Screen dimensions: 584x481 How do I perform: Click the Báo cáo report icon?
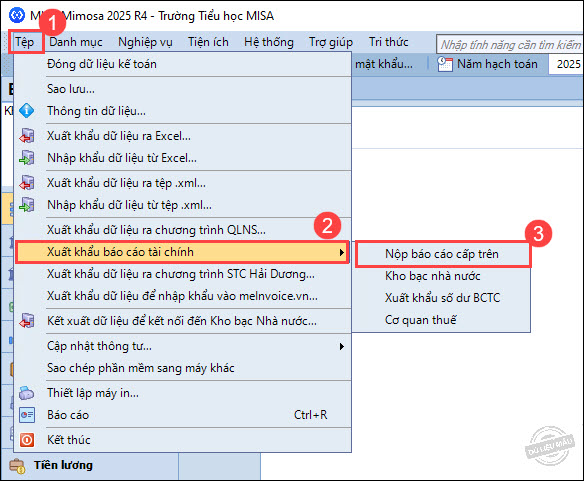tap(26, 415)
